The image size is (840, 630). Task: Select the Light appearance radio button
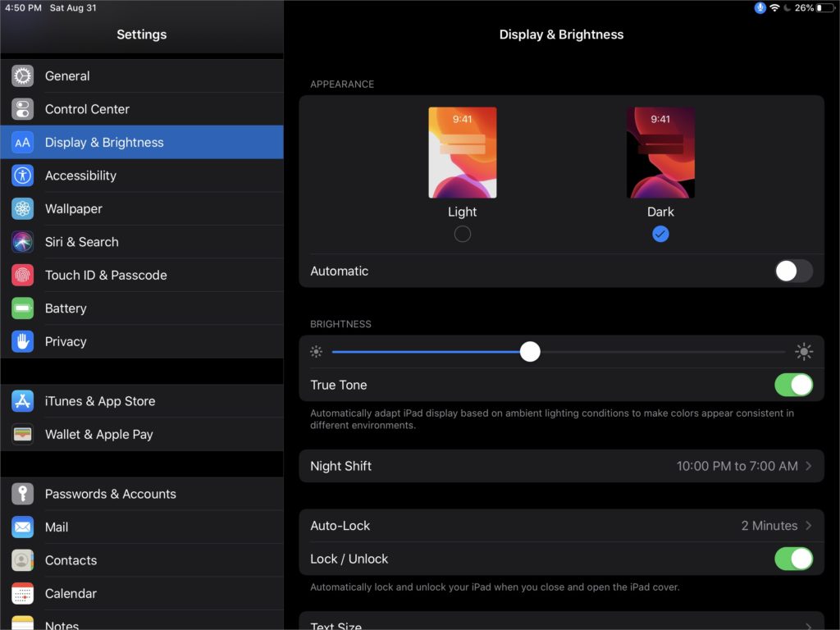(463, 234)
